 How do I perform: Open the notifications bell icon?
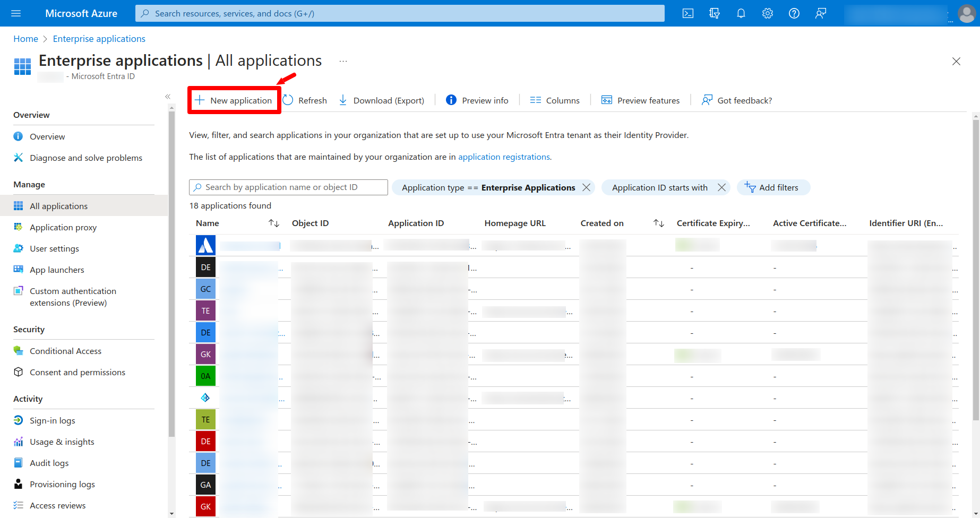click(741, 13)
